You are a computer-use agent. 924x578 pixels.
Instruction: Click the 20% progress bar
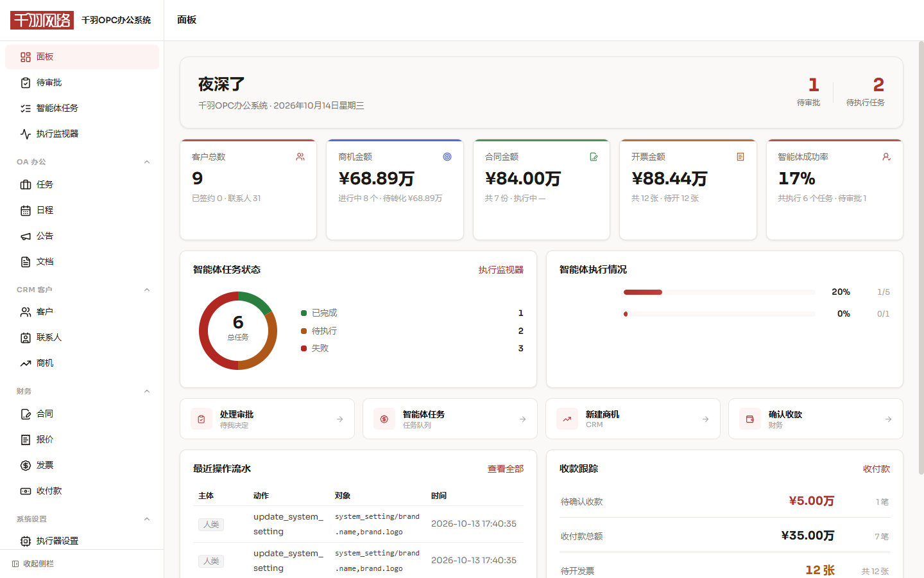point(719,292)
